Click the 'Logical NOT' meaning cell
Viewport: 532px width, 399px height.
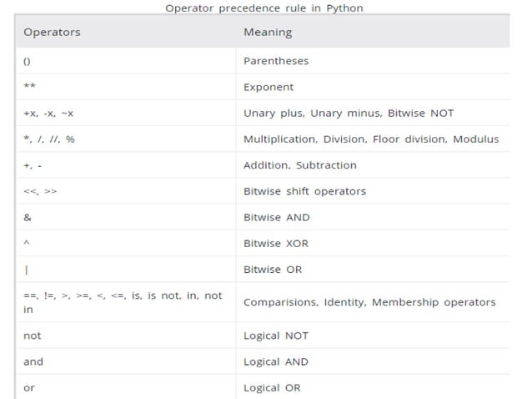tap(276, 336)
